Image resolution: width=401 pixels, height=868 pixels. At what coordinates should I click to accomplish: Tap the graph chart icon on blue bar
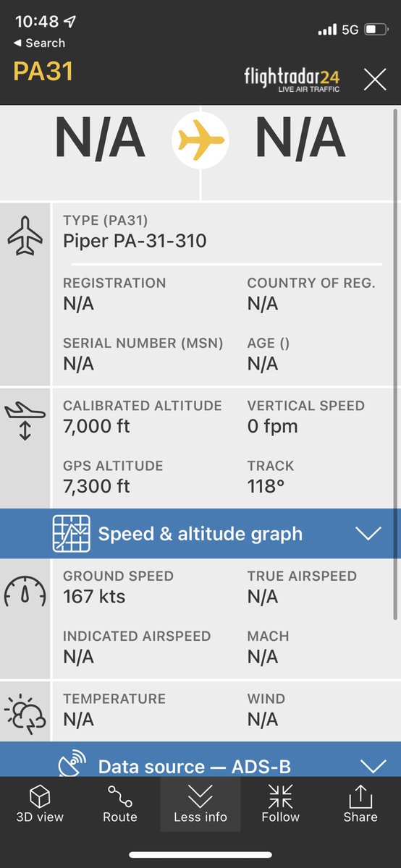71,534
